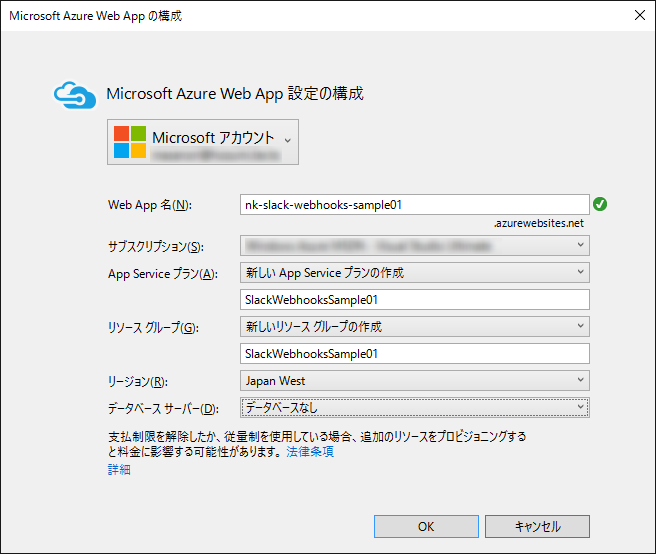Screen dimensions: 656x554
Task: Open the Microsoft account selector dropdown
Action: [x=203, y=142]
